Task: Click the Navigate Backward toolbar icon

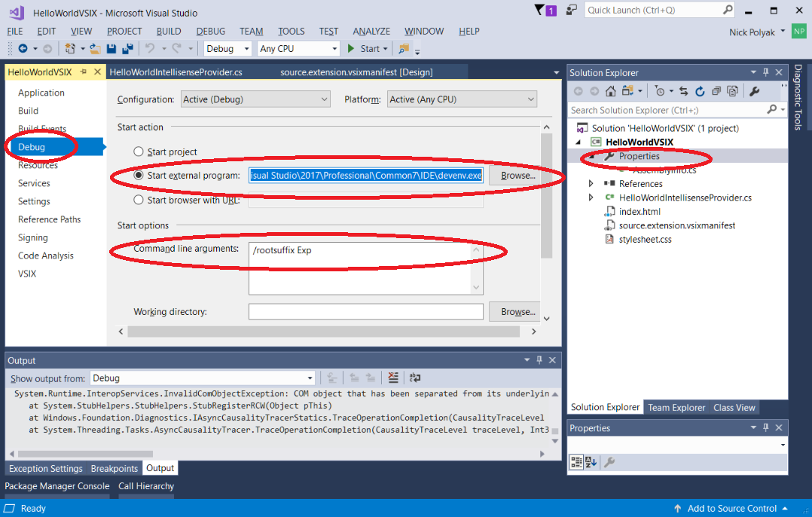Action: click(x=23, y=48)
